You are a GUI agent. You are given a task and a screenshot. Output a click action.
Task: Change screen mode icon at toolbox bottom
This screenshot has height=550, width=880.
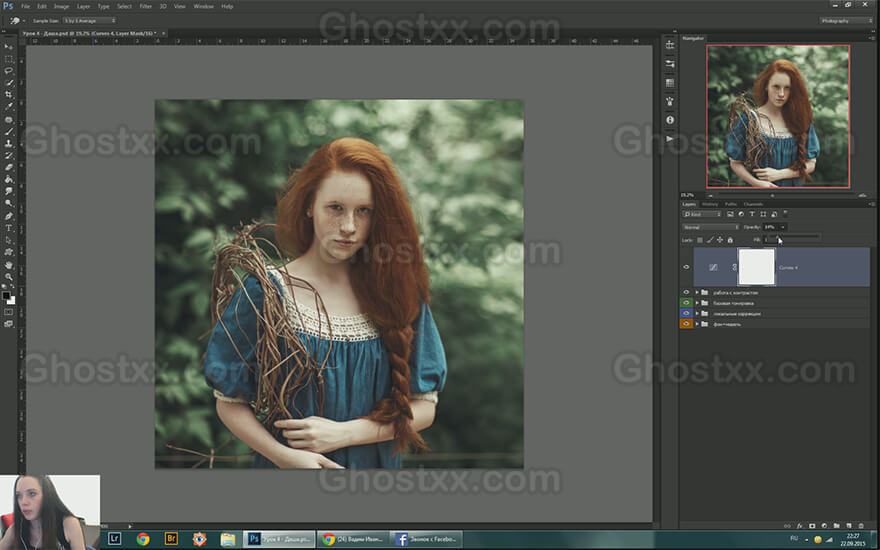8,324
